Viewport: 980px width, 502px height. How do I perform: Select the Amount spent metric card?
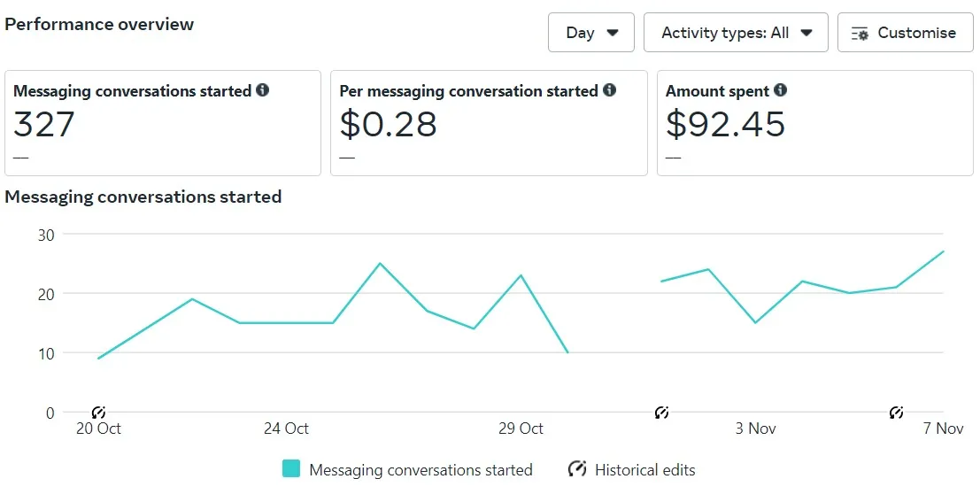tap(814, 123)
